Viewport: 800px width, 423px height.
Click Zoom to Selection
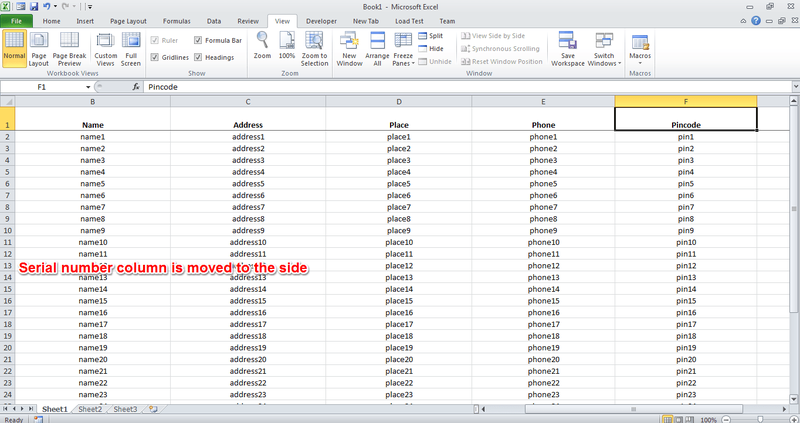coord(314,48)
